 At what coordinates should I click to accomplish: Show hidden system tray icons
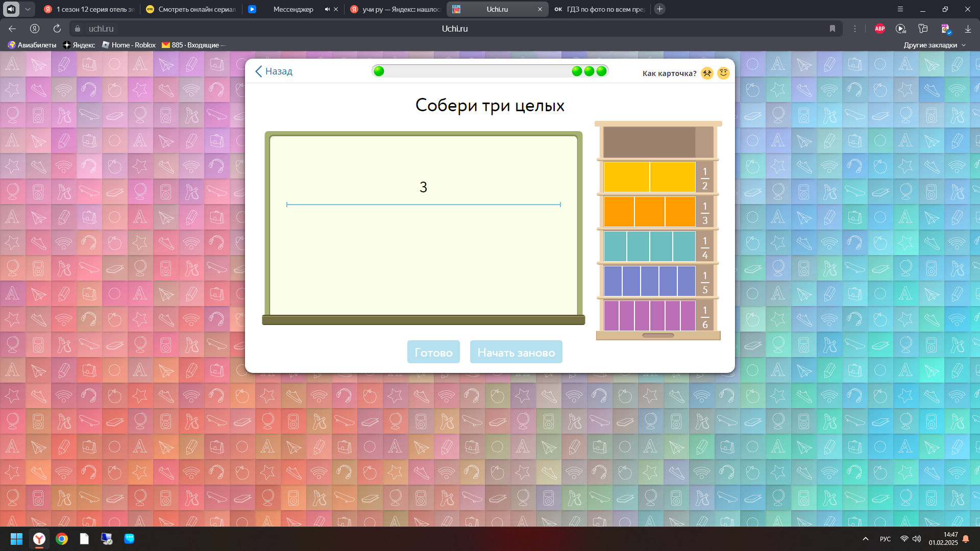pos(866,539)
